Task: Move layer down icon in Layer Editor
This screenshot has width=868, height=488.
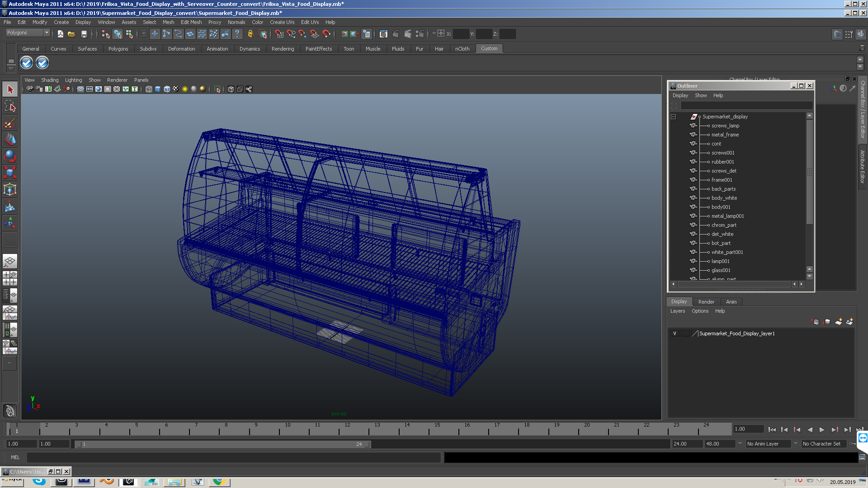Action: pyautogui.click(x=827, y=322)
